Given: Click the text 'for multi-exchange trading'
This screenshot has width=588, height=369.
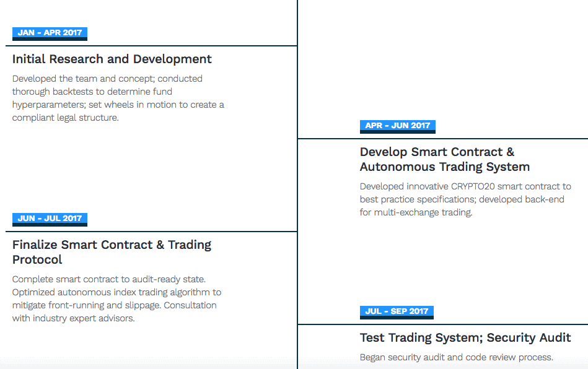Looking at the screenshot, I should coord(416,212).
